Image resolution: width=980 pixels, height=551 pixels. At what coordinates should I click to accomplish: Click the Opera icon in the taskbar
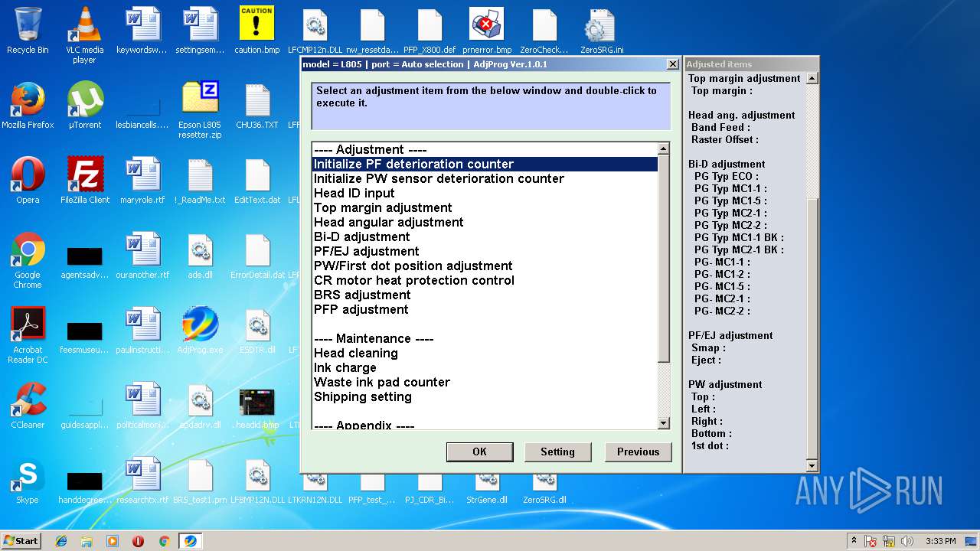[x=138, y=541]
